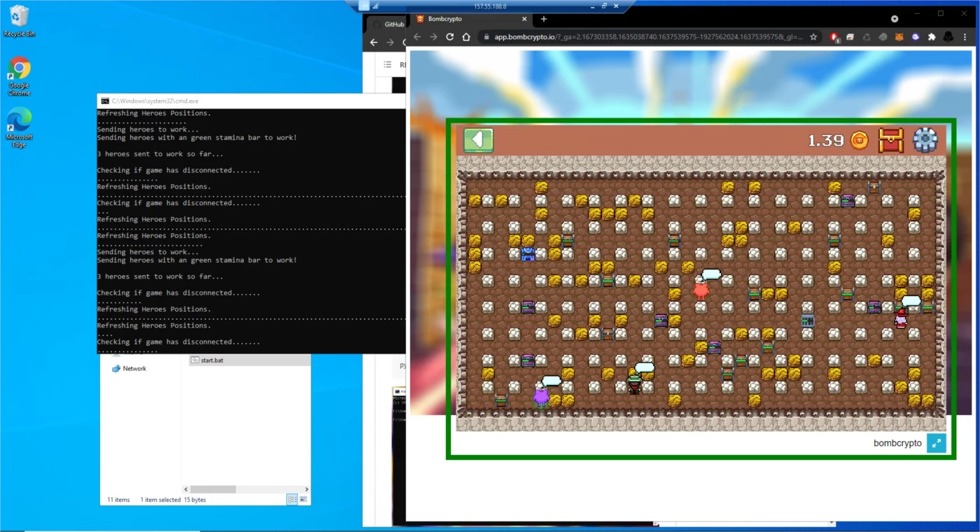Go back in the GitHub browser window

(374, 43)
